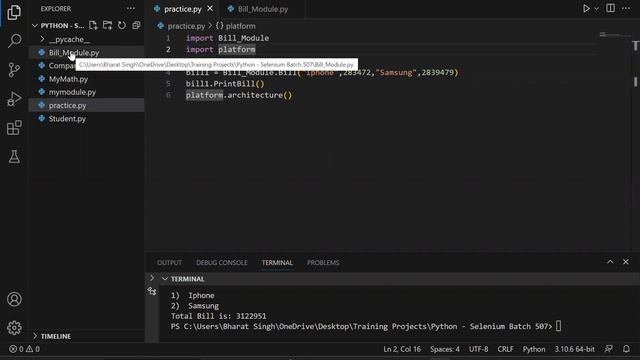Screen dimensions: 640x360
Task: Click the platform breadcrumb symbol
Action: click(240, 26)
